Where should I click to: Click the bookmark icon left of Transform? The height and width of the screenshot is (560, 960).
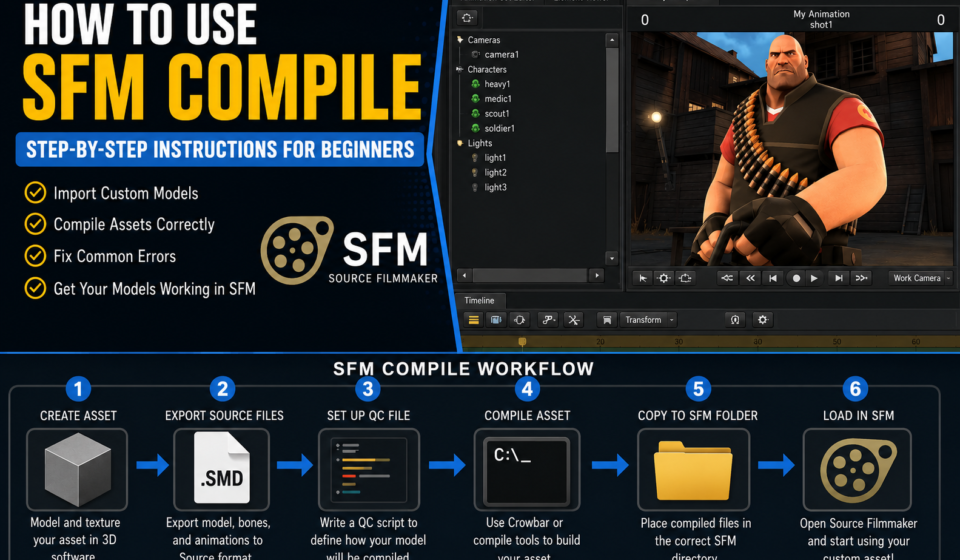pyautogui.click(x=607, y=319)
